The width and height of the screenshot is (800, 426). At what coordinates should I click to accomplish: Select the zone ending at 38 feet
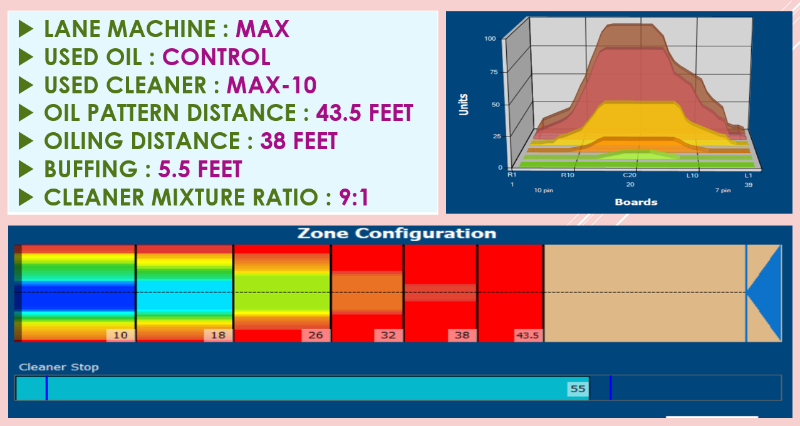(x=441, y=292)
